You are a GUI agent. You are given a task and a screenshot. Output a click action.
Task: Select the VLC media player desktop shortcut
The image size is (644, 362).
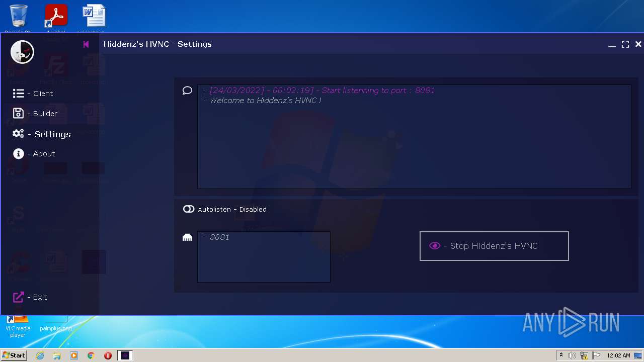click(18, 326)
